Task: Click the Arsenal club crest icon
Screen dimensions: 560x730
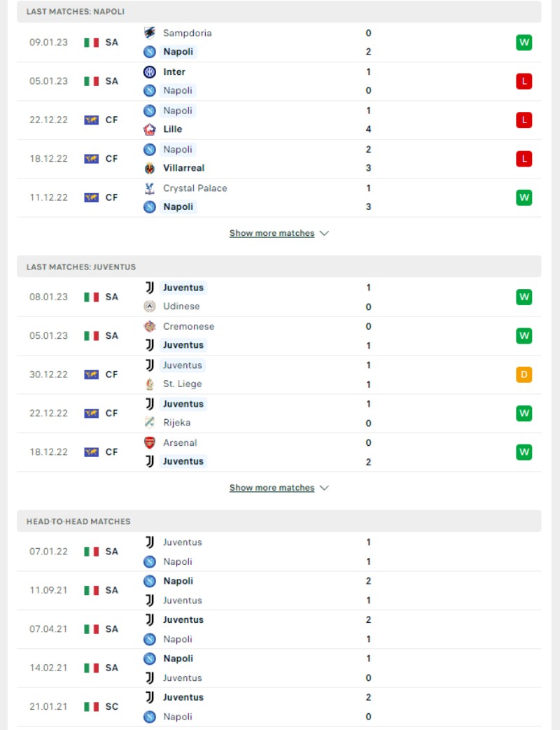Action: [x=149, y=443]
